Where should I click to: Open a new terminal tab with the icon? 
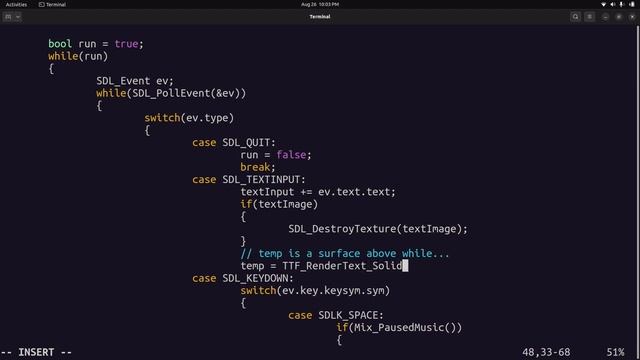pos(8,17)
